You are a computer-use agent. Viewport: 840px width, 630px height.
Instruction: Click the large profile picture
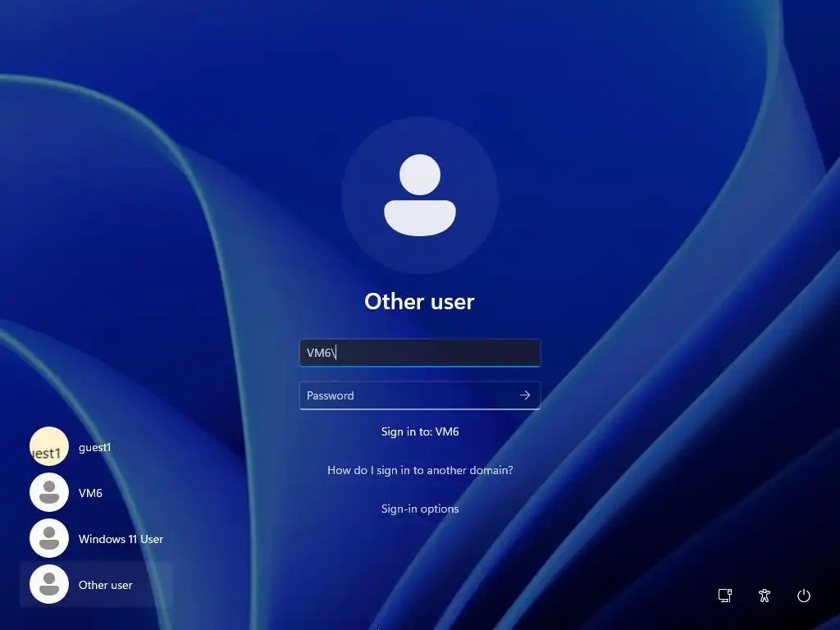click(420, 195)
